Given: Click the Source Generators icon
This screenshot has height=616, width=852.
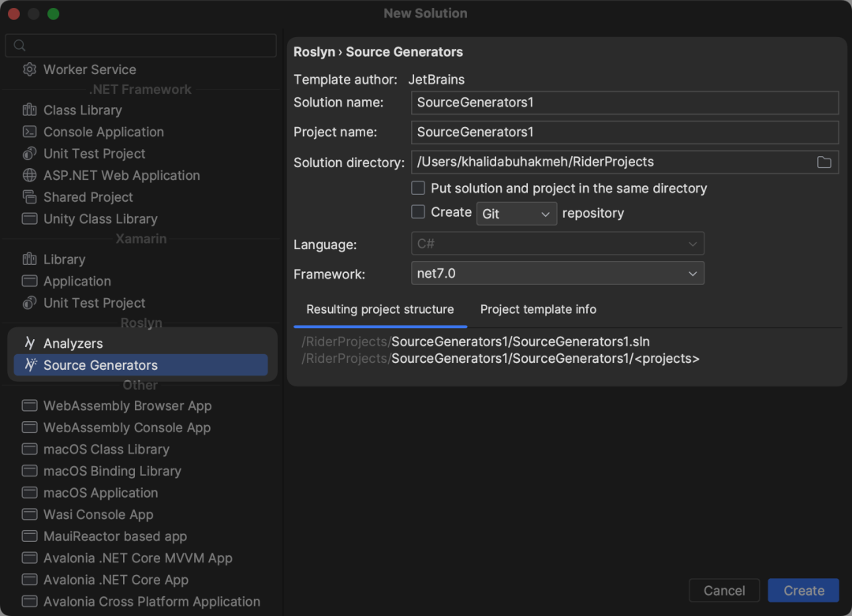Looking at the screenshot, I should tap(31, 365).
